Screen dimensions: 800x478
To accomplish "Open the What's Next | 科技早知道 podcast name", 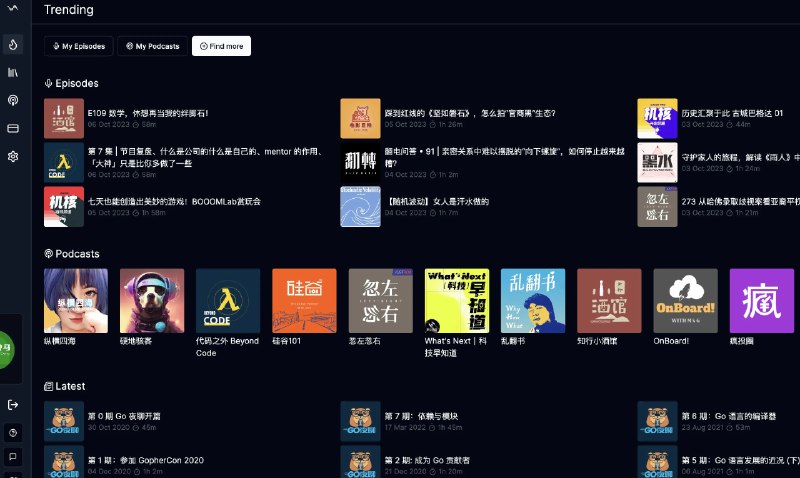I will 456,347.
